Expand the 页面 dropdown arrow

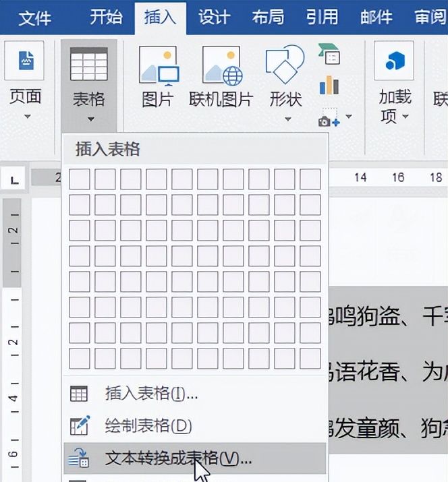click(x=28, y=117)
